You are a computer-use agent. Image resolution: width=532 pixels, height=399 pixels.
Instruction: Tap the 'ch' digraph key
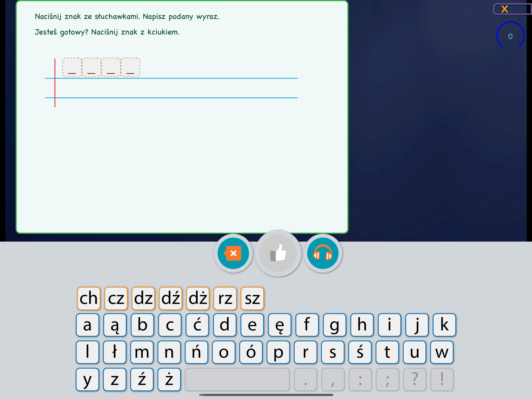(x=89, y=298)
